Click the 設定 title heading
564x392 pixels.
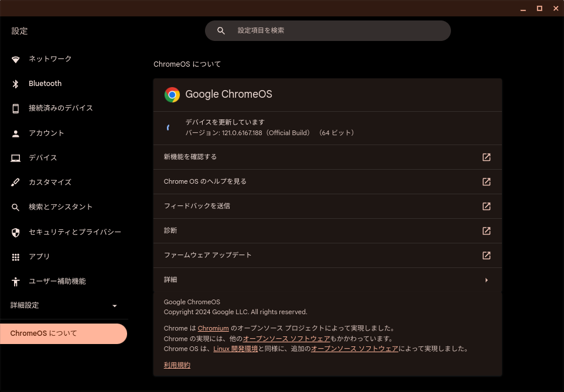point(19,31)
